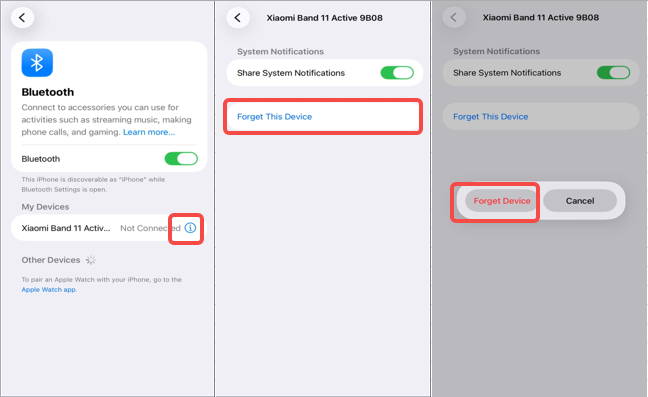Toggle dimmed Share System Notifications switch
The image size is (648, 397).
point(613,73)
